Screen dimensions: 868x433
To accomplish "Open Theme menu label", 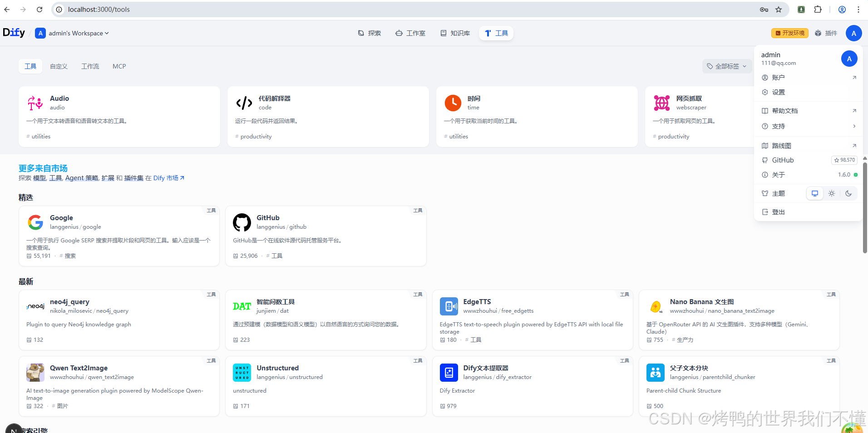I will (x=778, y=193).
